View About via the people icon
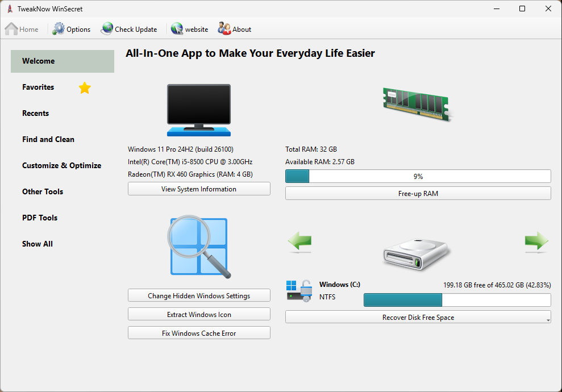Viewport: 562px width, 392px height. 223,28
